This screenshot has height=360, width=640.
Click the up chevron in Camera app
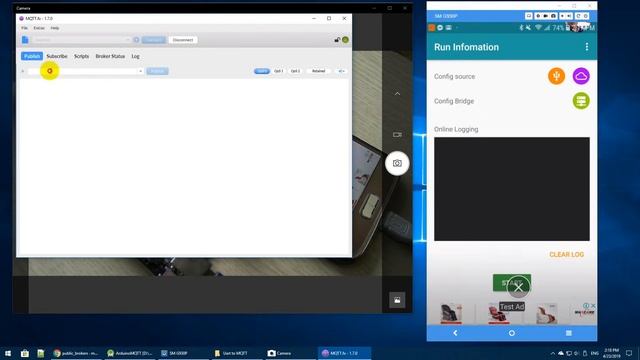(x=397, y=93)
